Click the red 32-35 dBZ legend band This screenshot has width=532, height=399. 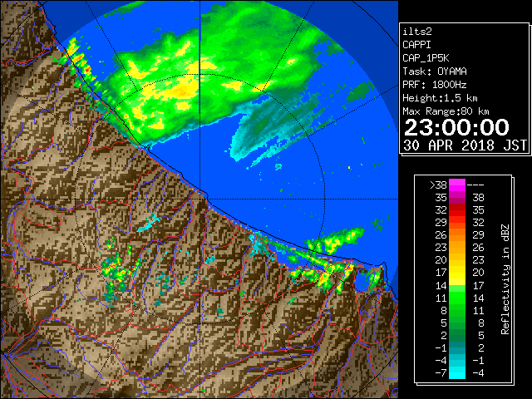coord(457,210)
